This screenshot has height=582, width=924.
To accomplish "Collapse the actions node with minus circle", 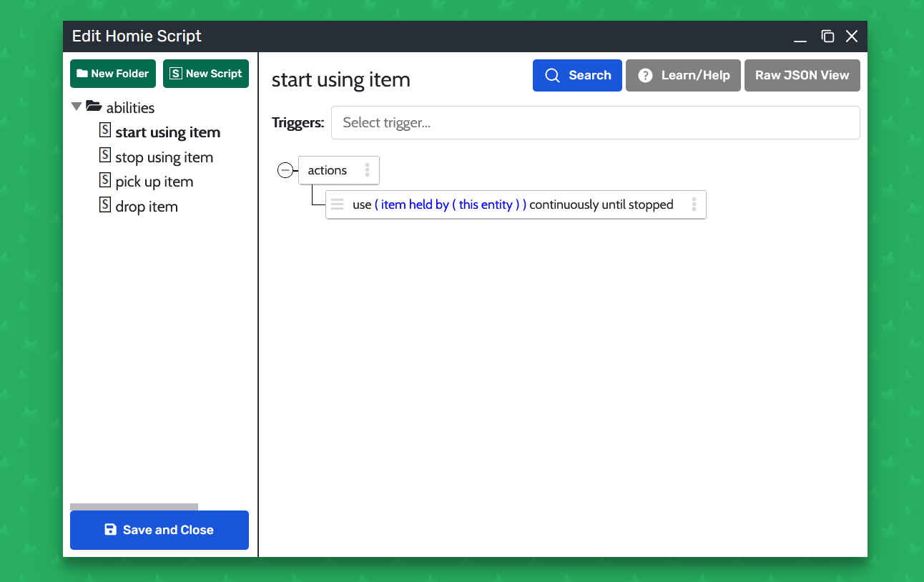I will click(285, 170).
